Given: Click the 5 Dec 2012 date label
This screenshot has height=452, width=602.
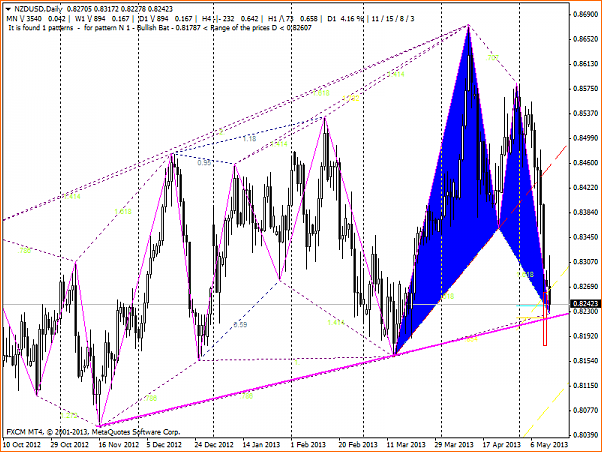Looking at the screenshot, I should [x=164, y=445].
